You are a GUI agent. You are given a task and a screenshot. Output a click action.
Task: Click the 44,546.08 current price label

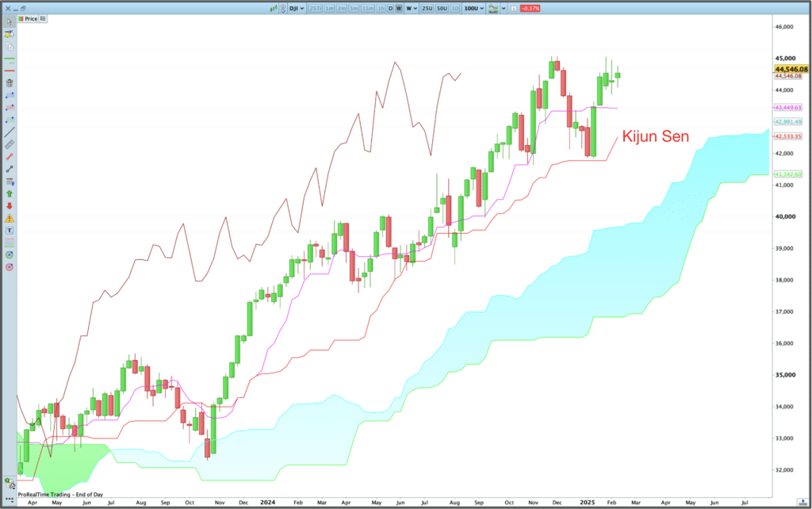(791, 69)
